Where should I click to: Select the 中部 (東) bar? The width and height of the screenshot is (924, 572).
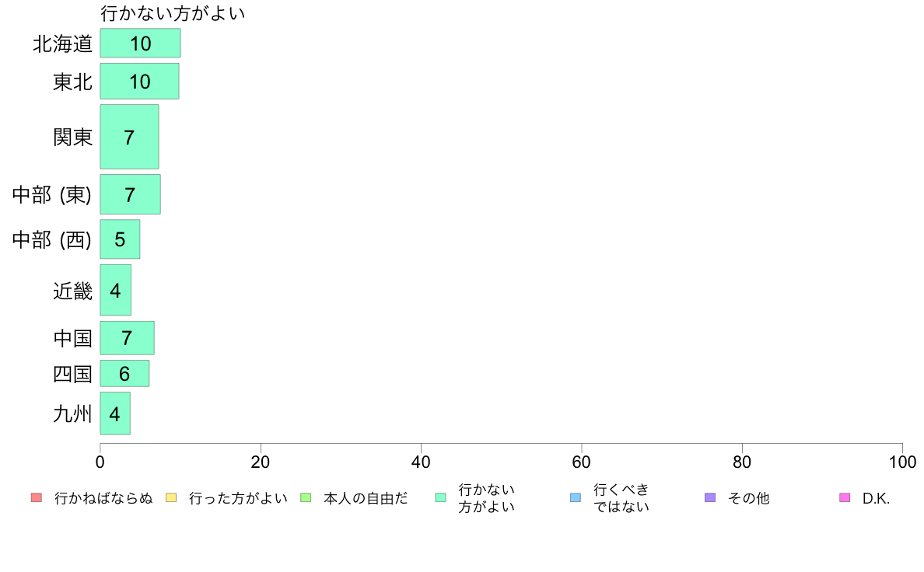130,194
